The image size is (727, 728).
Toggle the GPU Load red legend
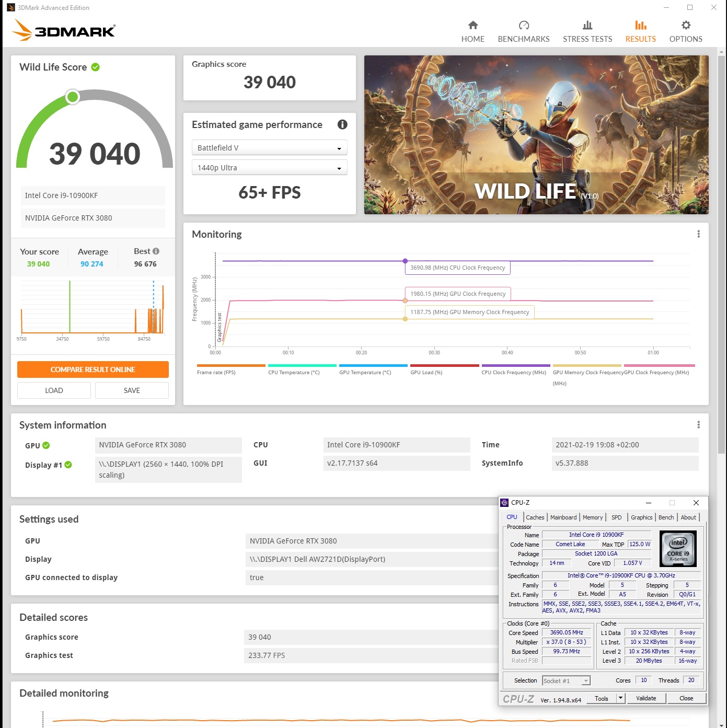(444, 369)
